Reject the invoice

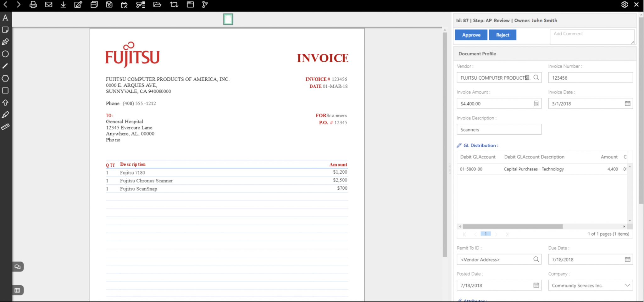point(502,35)
